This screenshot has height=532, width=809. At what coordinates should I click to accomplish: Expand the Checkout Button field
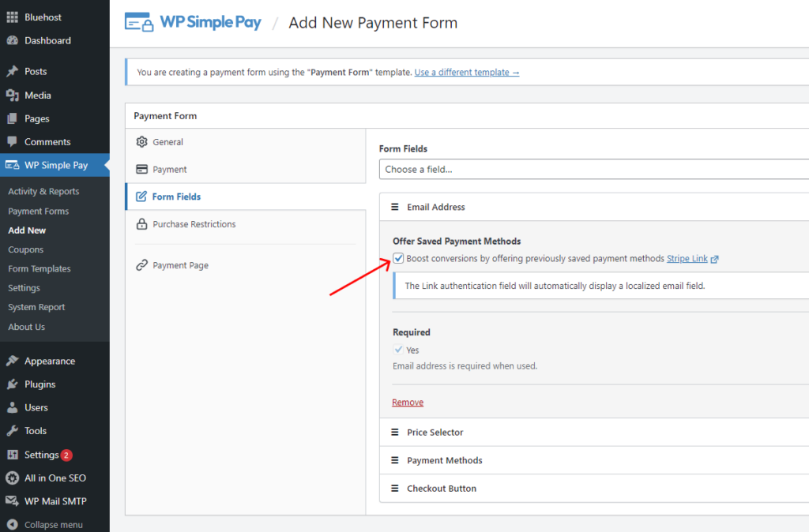click(x=441, y=489)
